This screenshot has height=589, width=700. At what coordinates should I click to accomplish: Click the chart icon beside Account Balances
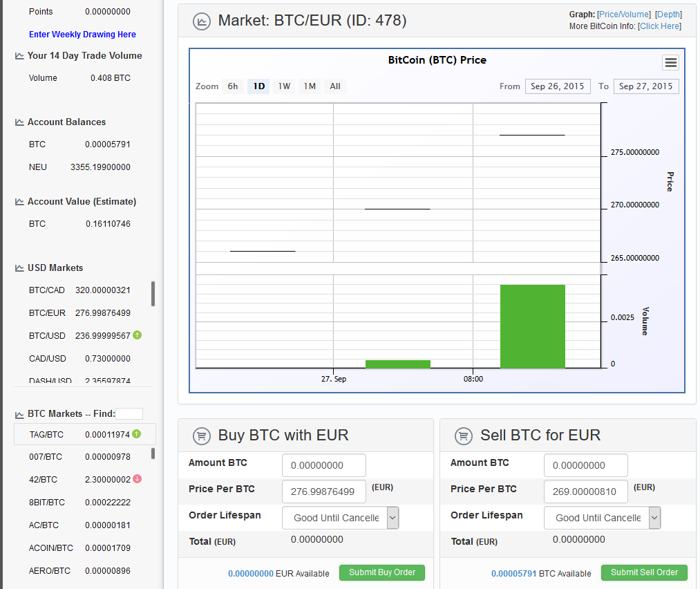coord(19,122)
